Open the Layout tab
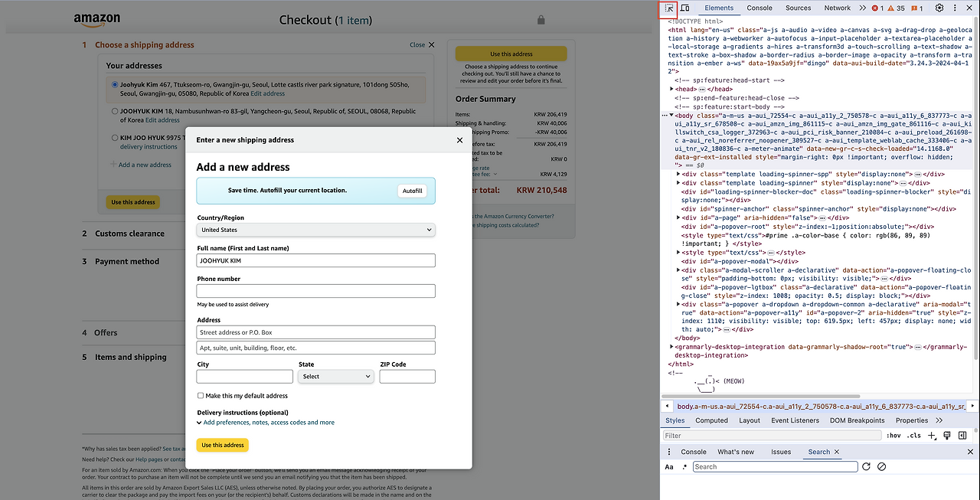The image size is (980, 500). [750, 420]
